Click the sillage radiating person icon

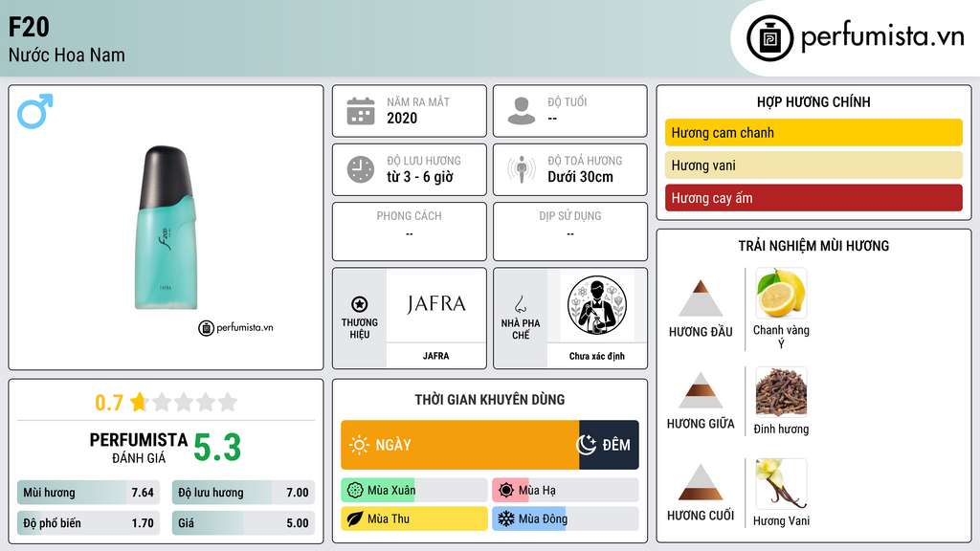tap(522, 169)
